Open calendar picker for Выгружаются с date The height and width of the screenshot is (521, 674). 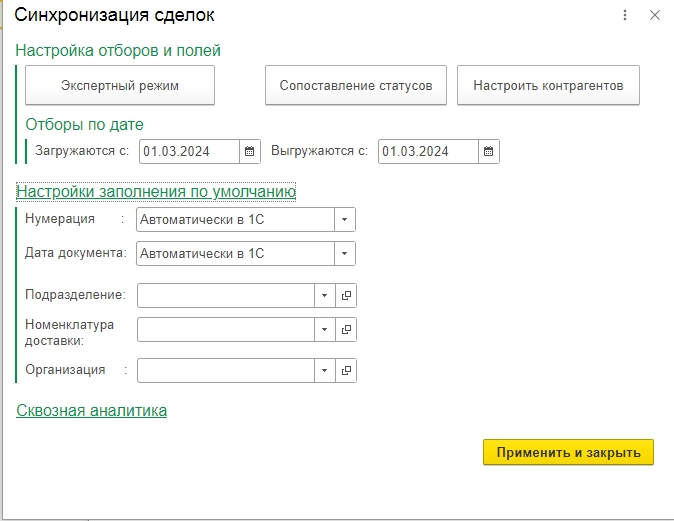tap(488, 152)
